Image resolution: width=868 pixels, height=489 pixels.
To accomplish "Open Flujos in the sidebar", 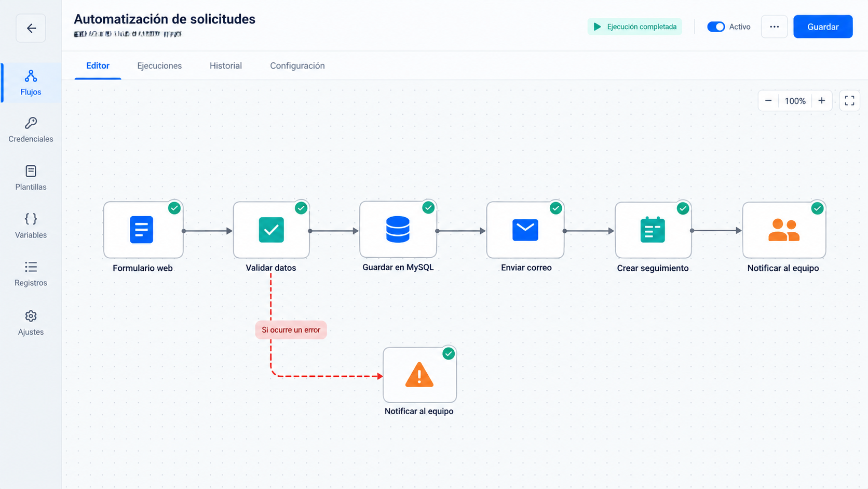I will [31, 83].
